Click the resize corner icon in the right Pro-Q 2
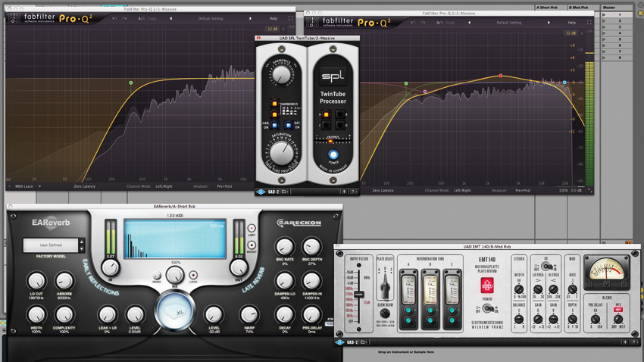 pos(589,190)
